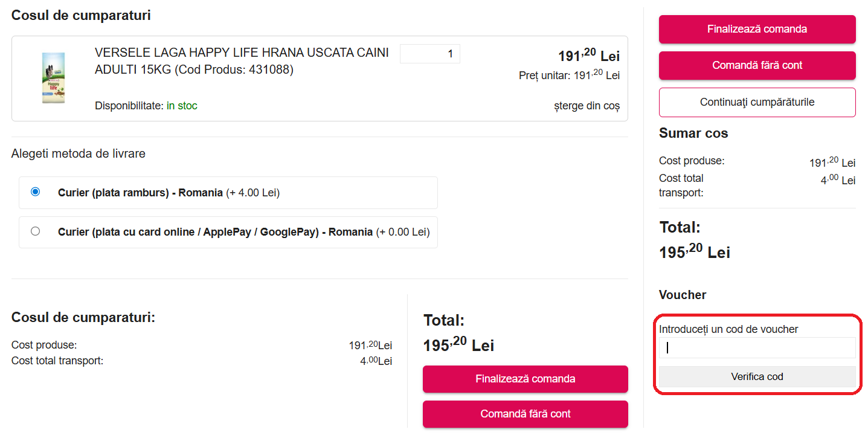Choose the card online / ApplePay radio button
Viewport: 868px width, 435px height.
coord(36,231)
